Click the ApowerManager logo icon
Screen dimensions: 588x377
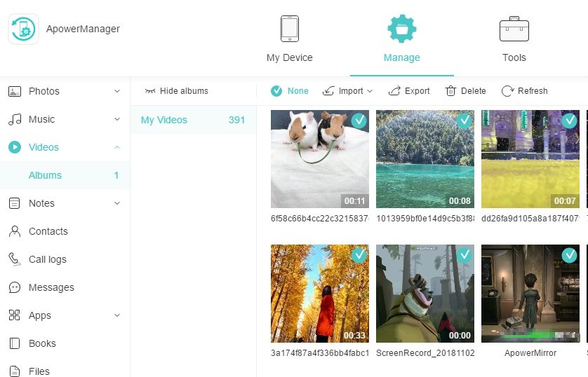coord(23,29)
